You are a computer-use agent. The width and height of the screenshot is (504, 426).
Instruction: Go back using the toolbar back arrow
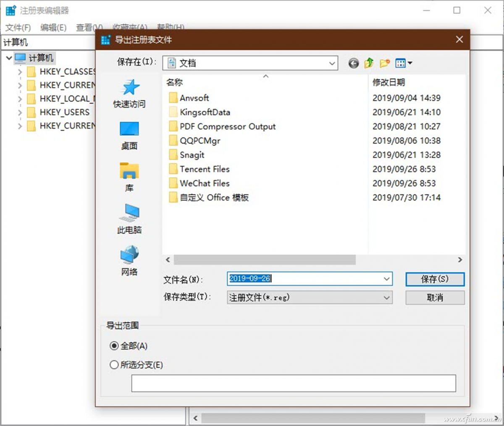pyautogui.click(x=354, y=63)
